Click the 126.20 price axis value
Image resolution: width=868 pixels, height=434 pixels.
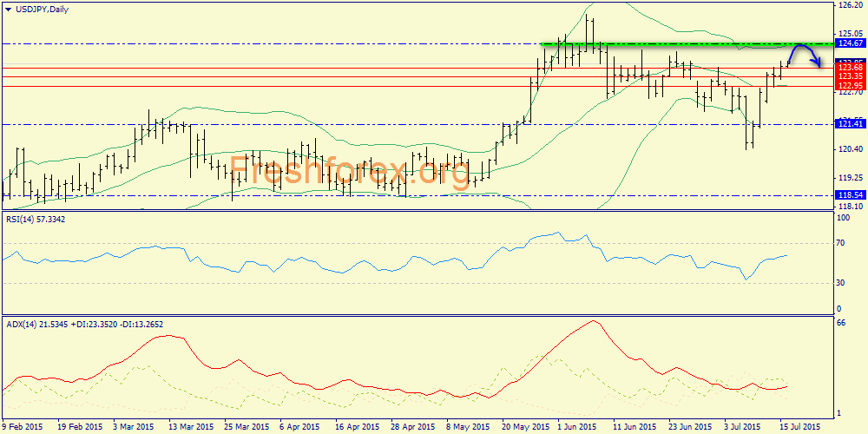coord(852,5)
